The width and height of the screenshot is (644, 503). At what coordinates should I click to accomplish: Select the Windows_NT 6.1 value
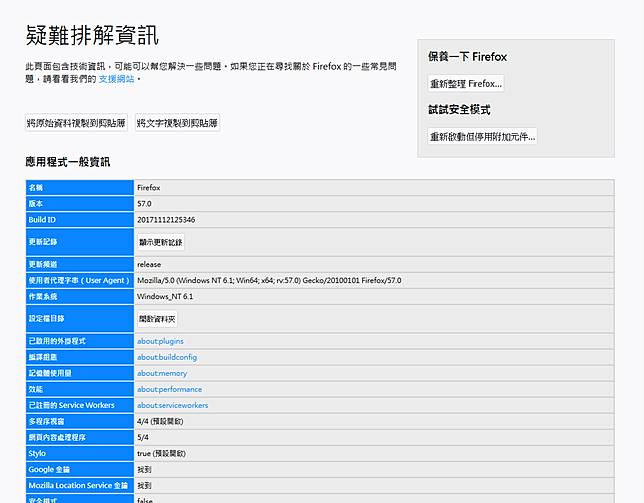(374, 296)
